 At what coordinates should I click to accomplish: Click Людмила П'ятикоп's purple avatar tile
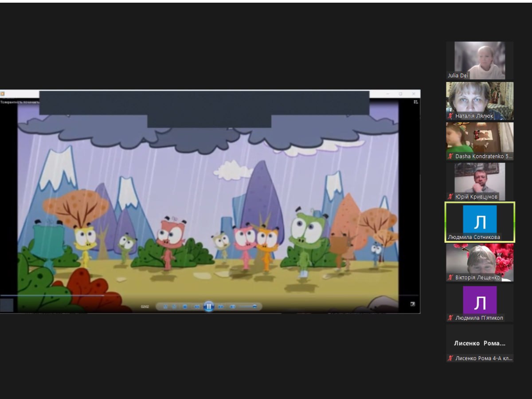(x=480, y=300)
